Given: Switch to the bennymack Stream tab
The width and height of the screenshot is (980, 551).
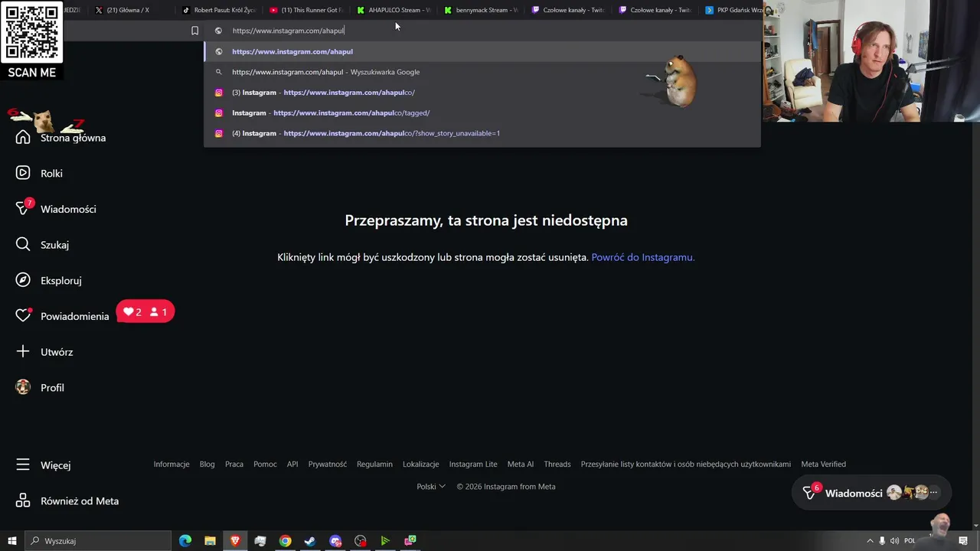Looking at the screenshot, I should (x=481, y=10).
